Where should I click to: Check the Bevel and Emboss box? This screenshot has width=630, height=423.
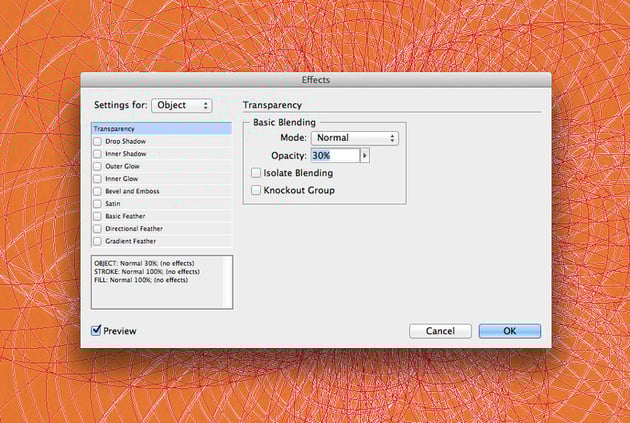(x=97, y=191)
